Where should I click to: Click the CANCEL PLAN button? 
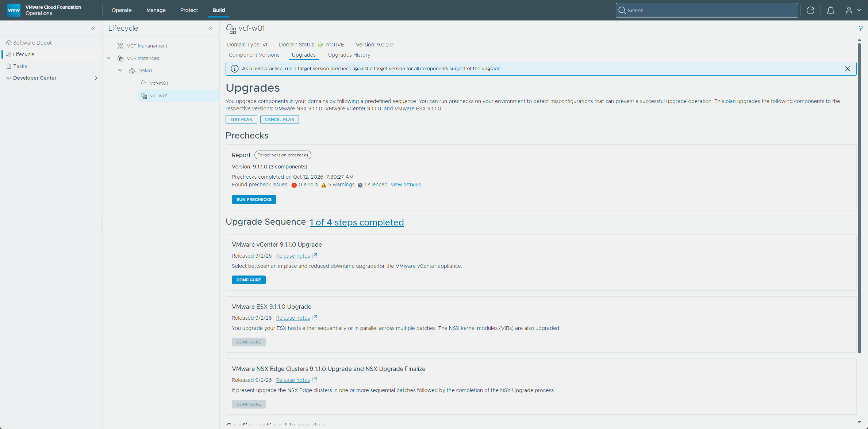point(280,119)
